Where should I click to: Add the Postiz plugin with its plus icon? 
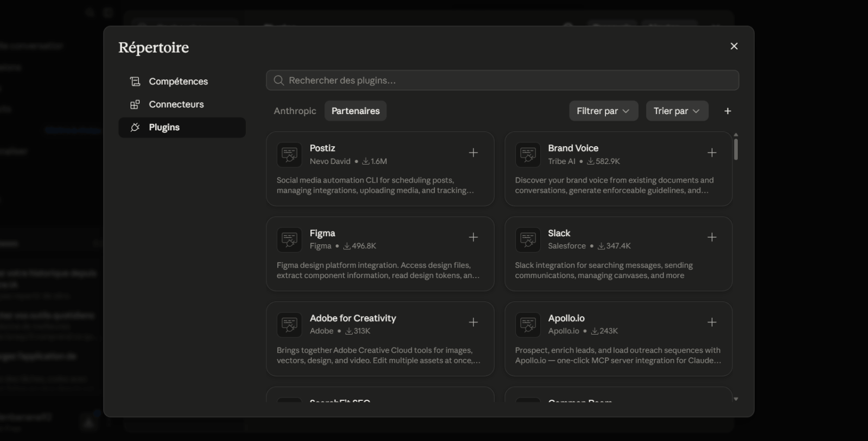click(x=473, y=153)
